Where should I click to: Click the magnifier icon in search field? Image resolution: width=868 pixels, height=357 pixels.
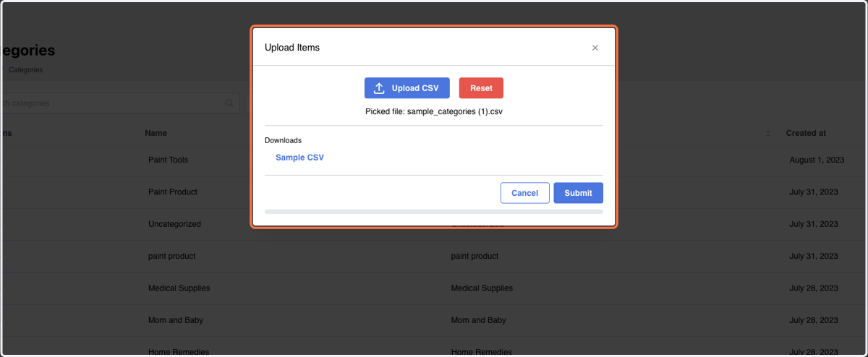[230, 103]
